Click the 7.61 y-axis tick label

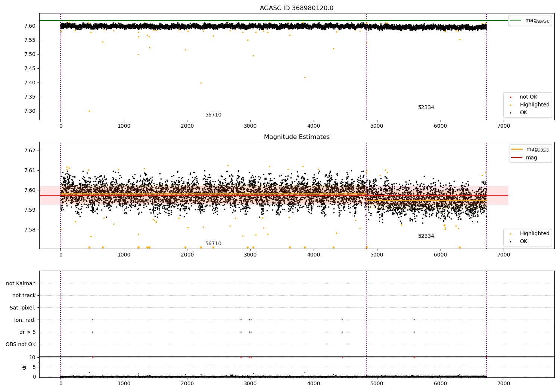click(29, 170)
